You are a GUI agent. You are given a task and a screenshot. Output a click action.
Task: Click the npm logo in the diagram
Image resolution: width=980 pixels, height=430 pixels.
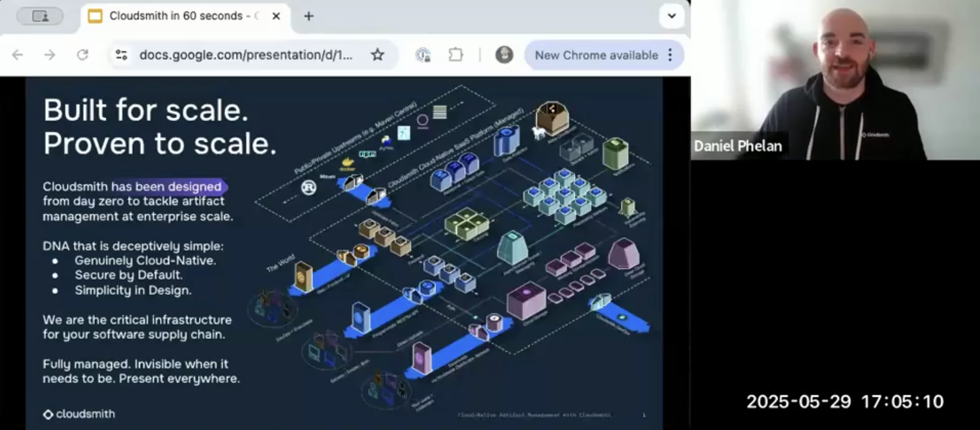[x=367, y=154]
